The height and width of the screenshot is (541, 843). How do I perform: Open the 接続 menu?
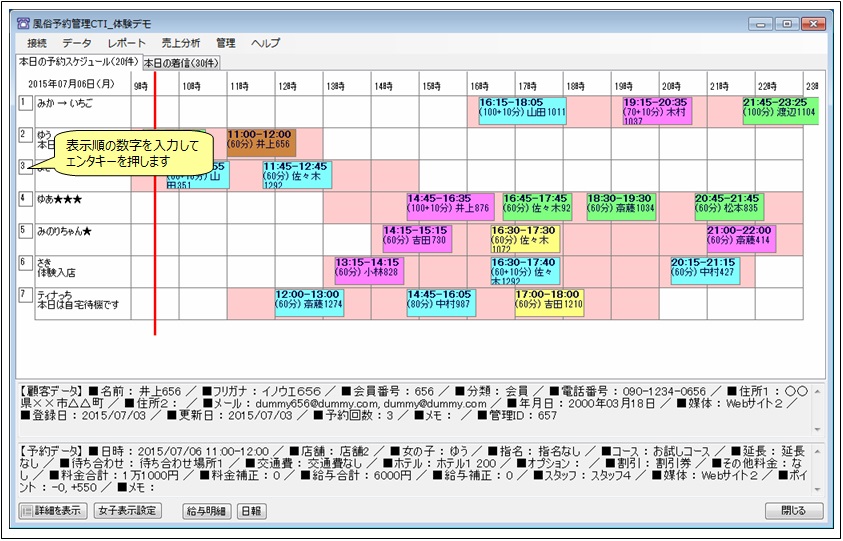pos(37,43)
